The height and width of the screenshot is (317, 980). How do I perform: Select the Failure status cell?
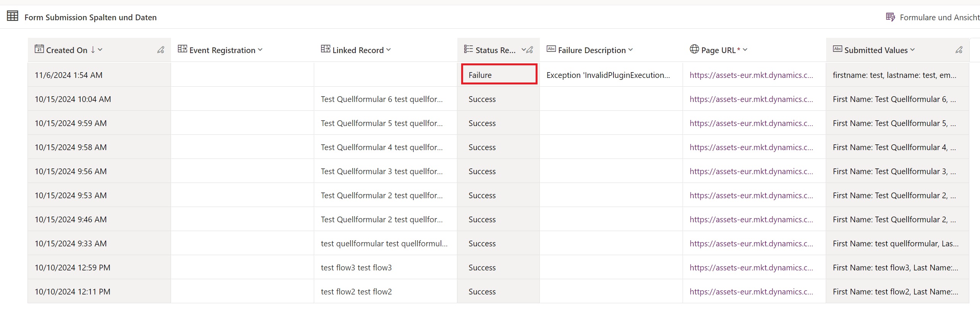499,74
